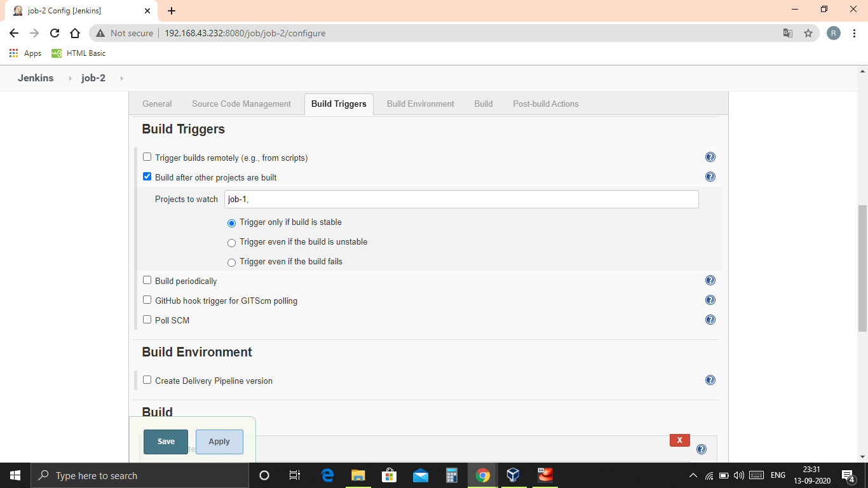Image resolution: width=868 pixels, height=488 pixels.
Task: Open help for Trigger builds remotely
Action: pyautogui.click(x=710, y=157)
